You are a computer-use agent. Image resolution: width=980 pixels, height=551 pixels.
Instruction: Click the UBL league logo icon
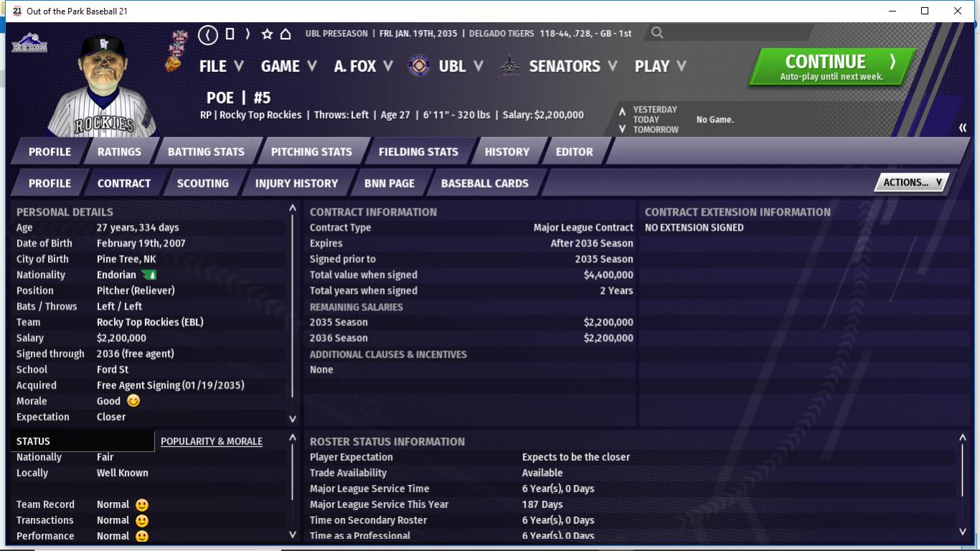[x=419, y=66]
